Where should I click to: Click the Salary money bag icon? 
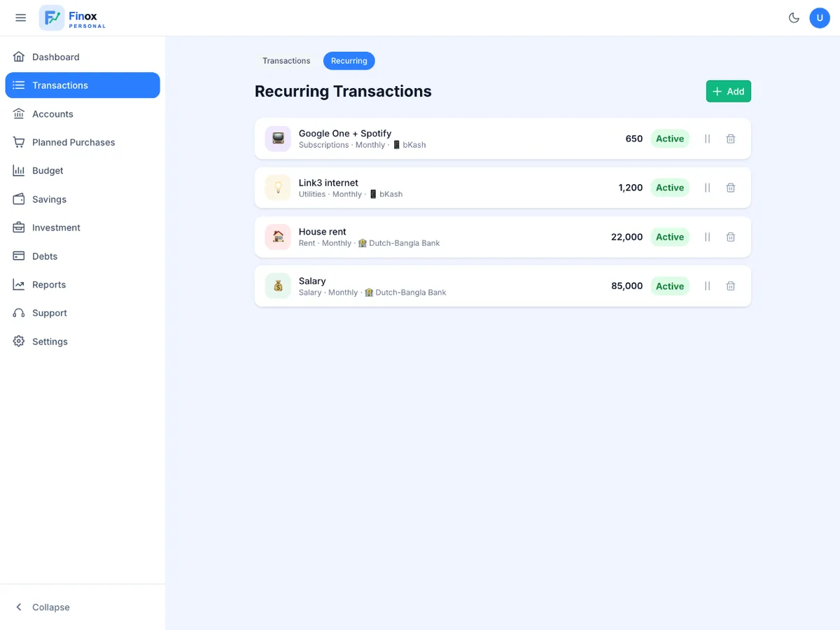[x=278, y=286]
